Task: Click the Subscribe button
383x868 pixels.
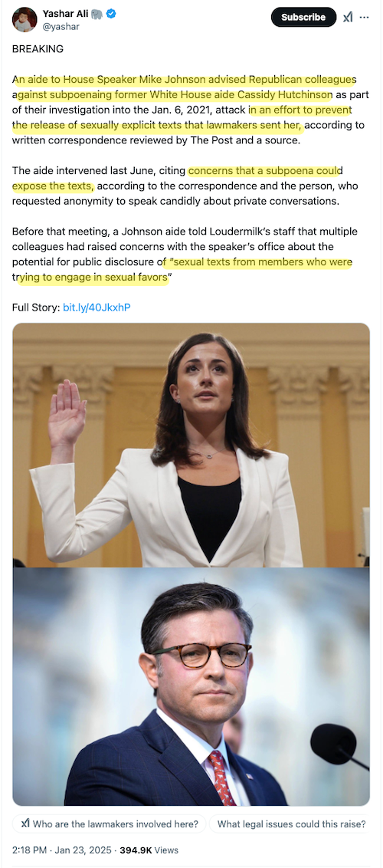Action: (x=303, y=17)
